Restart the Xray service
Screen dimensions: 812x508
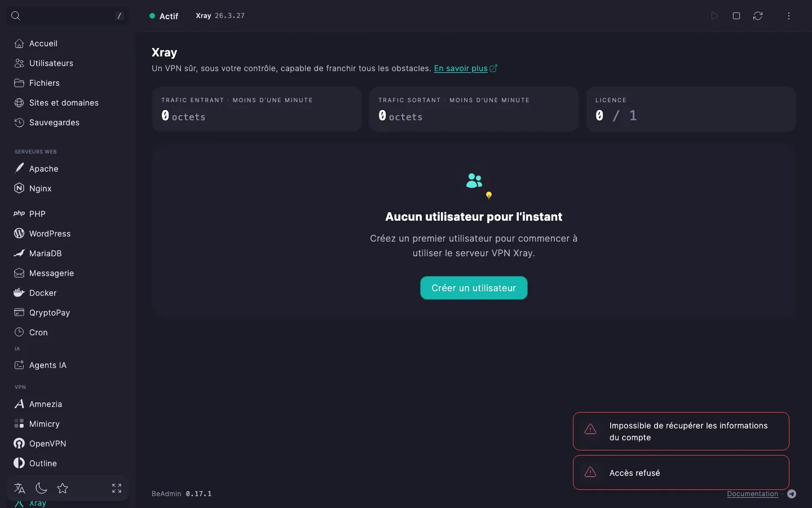(x=758, y=16)
